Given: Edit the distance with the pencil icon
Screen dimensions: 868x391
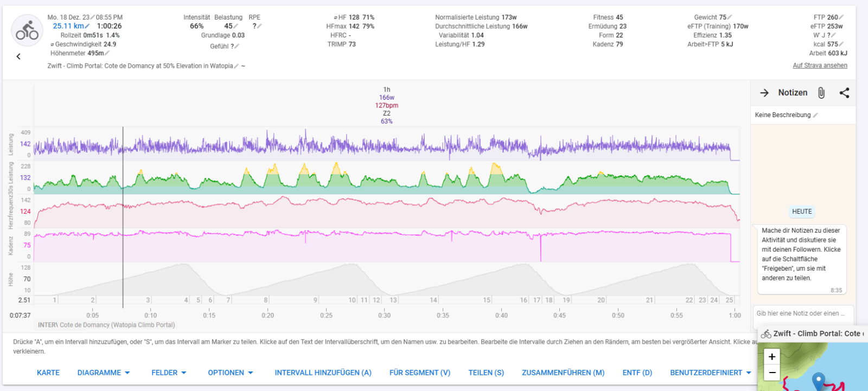Looking at the screenshot, I should coord(87,26).
